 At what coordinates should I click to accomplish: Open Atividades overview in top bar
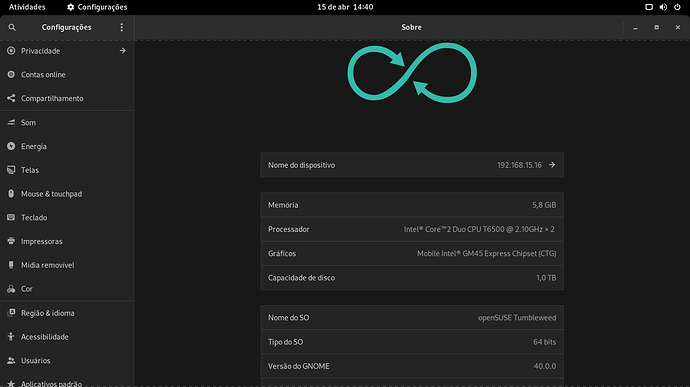coord(27,7)
